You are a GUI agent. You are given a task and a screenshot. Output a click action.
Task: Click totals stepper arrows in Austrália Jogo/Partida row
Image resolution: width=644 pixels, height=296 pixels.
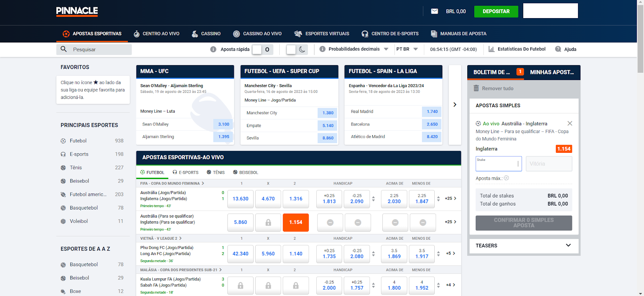pos(438,199)
